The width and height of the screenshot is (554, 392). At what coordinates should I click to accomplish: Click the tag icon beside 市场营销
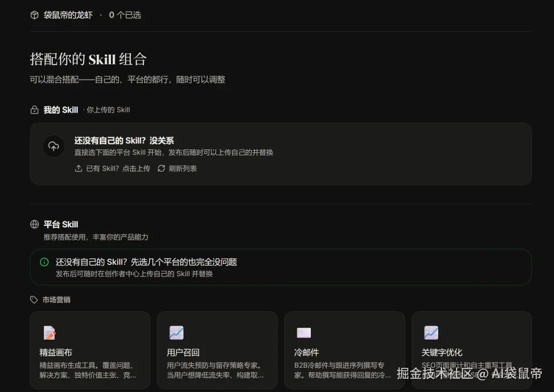coord(34,300)
